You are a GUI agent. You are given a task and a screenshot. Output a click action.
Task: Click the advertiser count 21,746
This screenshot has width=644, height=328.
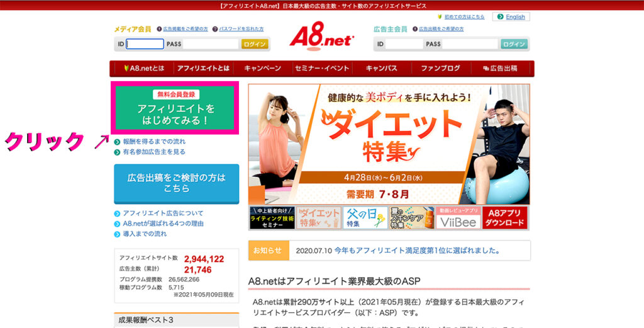198,269
